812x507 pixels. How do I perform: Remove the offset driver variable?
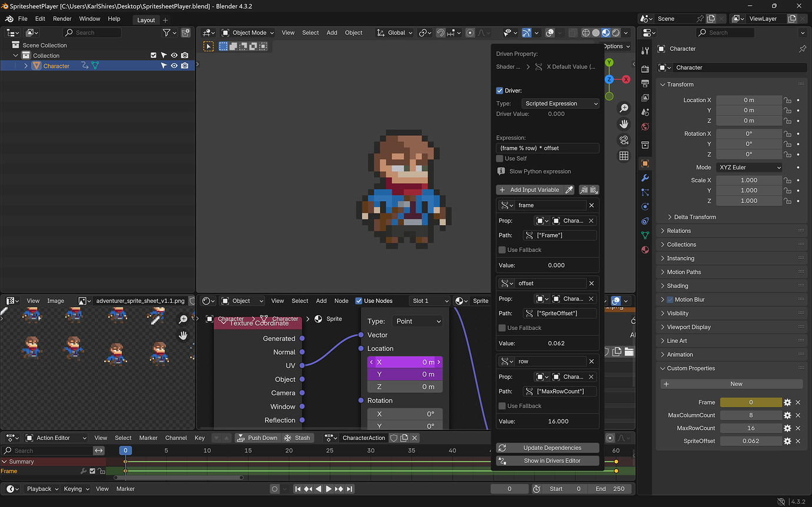point(591,283)
